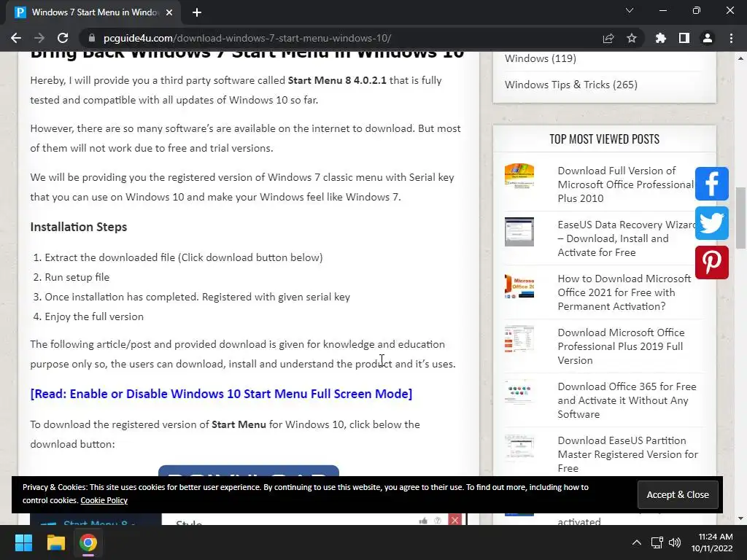Click the browser forward arrow
This screenshot has height=560, width=747.
[39, 38]
